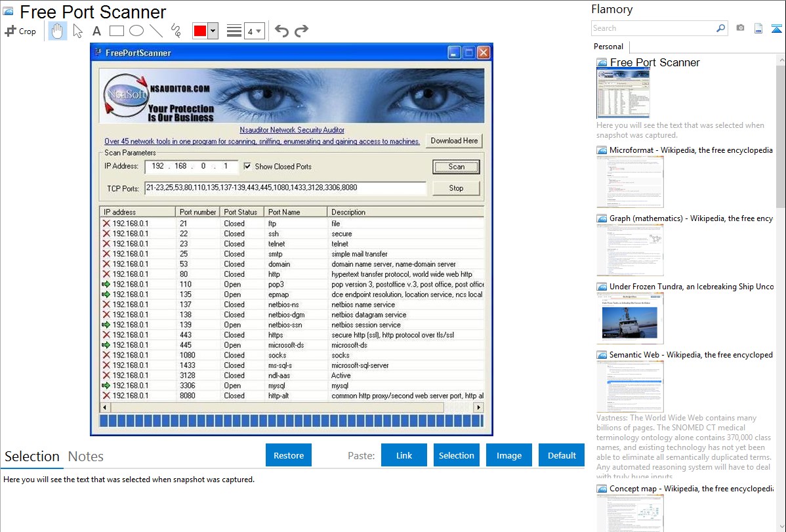Pick the rectangle shape tool
The image size is (786, 532).
coord(116,31)
